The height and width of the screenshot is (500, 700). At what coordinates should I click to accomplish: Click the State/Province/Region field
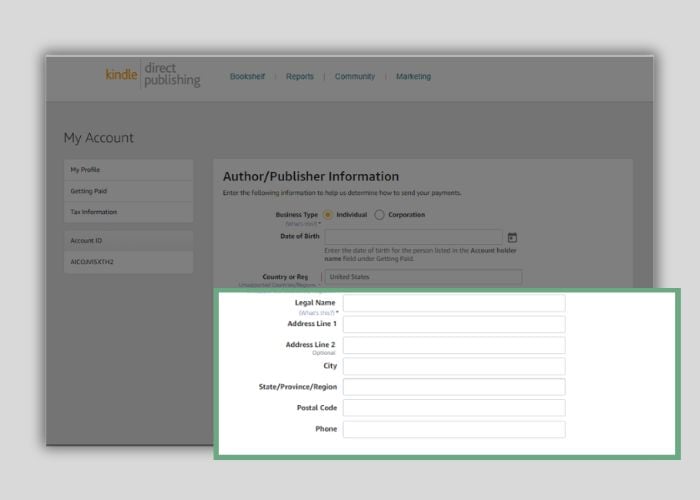(x=454, y=387)
